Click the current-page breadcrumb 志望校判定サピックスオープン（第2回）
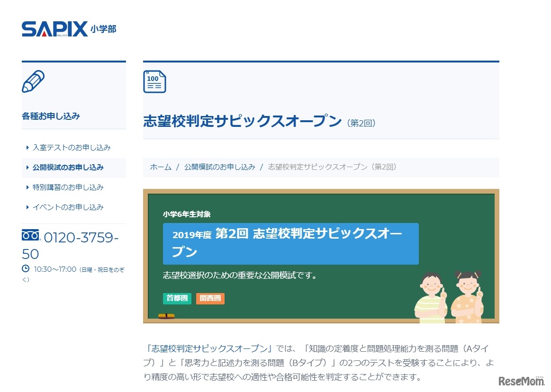The height and width of the screenshot is (392, 551). click(x=333, y=167)
